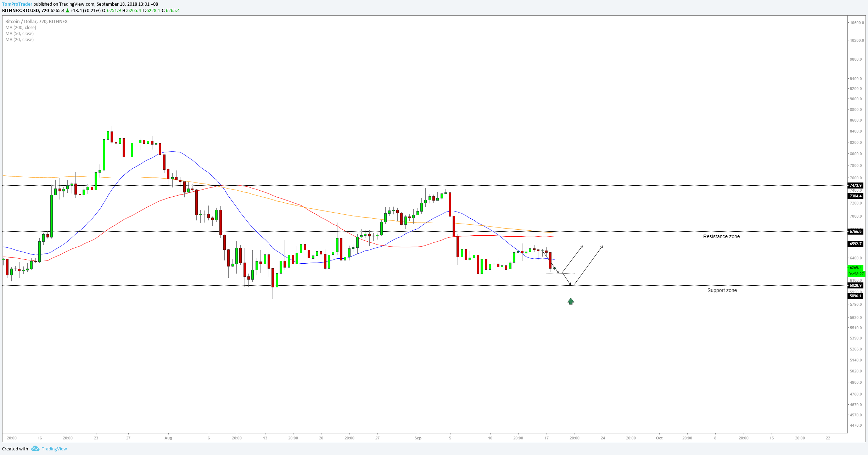Image resolution: width=868 pixels, height=455 pixels.
Task: Click the 6592.7 price level label
Action: 855,244
